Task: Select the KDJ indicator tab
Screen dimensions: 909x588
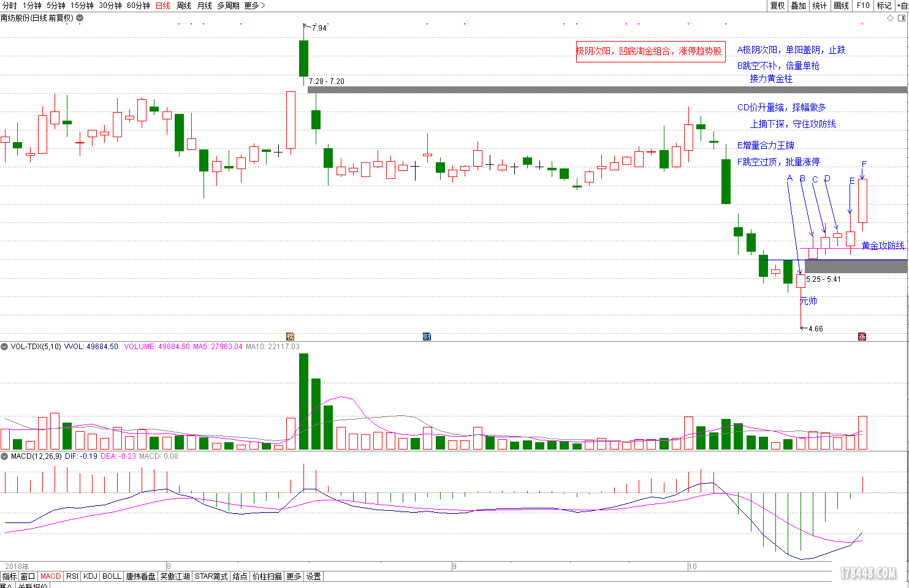Action: tap(90, 576)
